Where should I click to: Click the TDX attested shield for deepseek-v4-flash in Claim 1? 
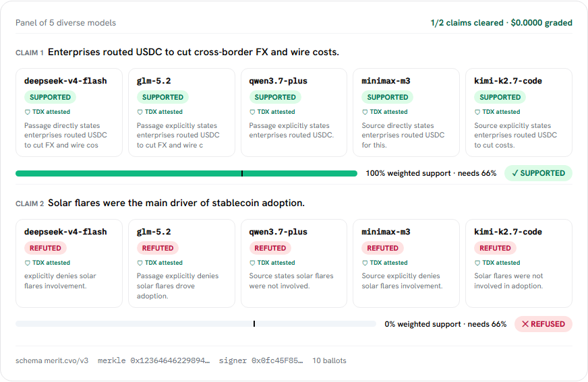[28, 112]
